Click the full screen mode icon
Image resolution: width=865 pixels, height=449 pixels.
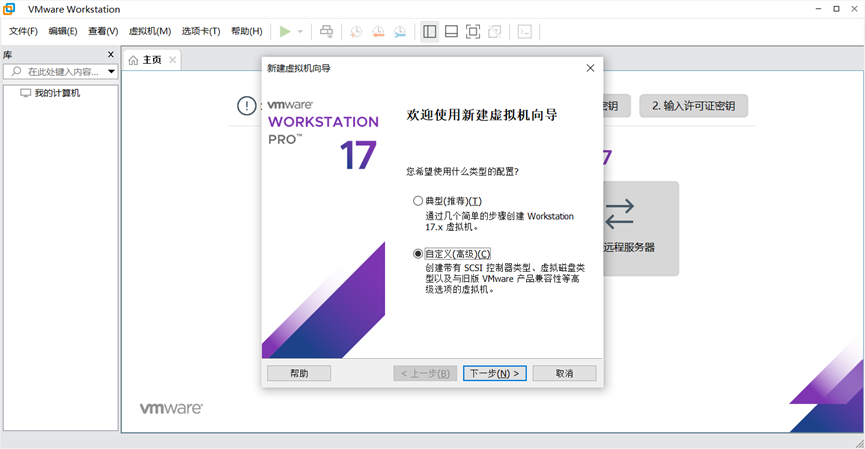(x=473, y=31)
